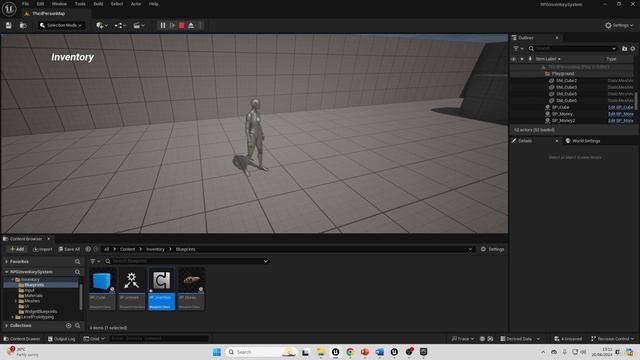Open the editor Settings dropdown at top right
The height and width of the screenshot is (360, 640).
[x=619, y=25]
